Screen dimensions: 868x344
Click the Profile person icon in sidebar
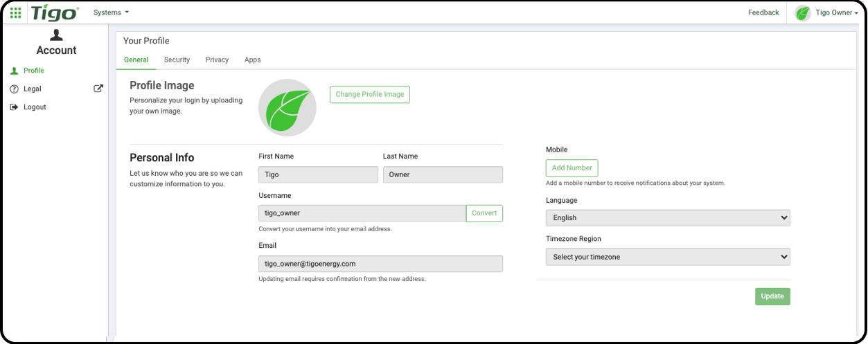[14, 71]
